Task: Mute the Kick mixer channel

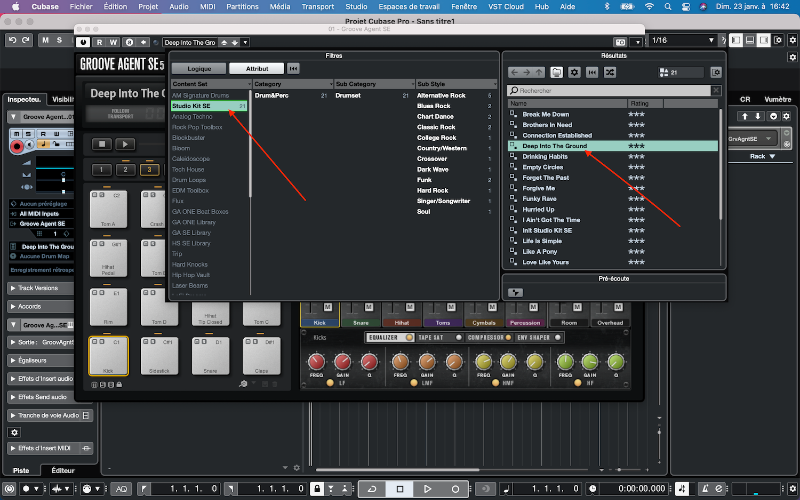Action: [328, 307]
